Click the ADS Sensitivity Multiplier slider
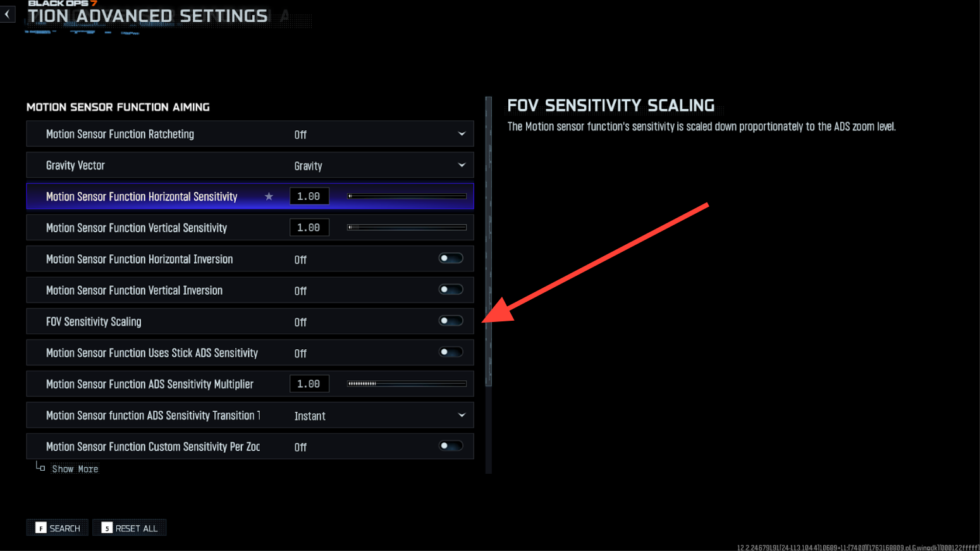 (407, 384)
